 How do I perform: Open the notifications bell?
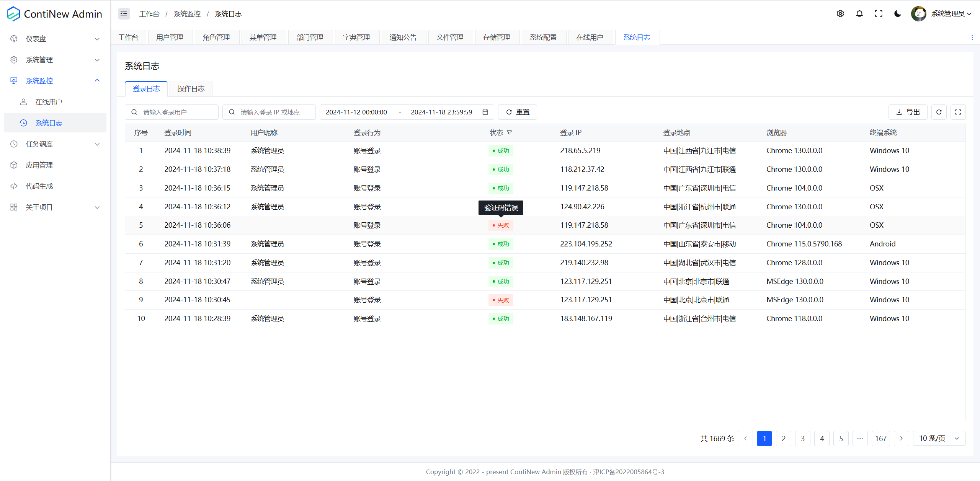(x=859, y=14)
